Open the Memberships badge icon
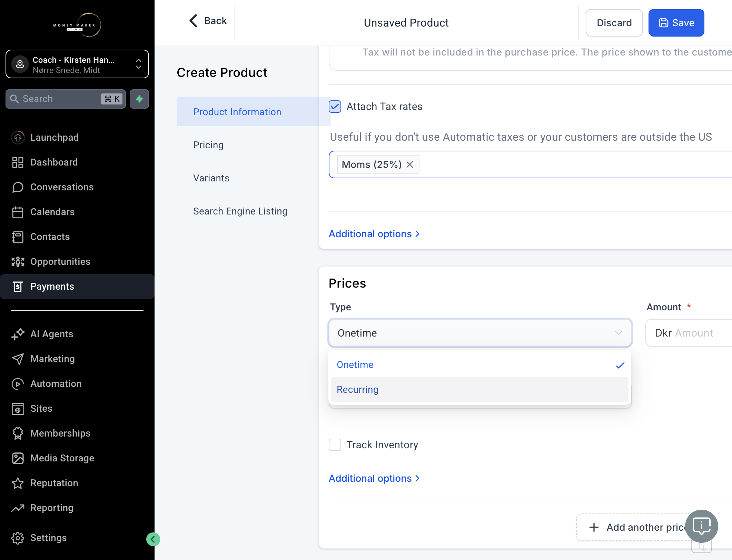The width and height of the screenshot is (732, 560). pyautogui.click(x=18, y=433)
